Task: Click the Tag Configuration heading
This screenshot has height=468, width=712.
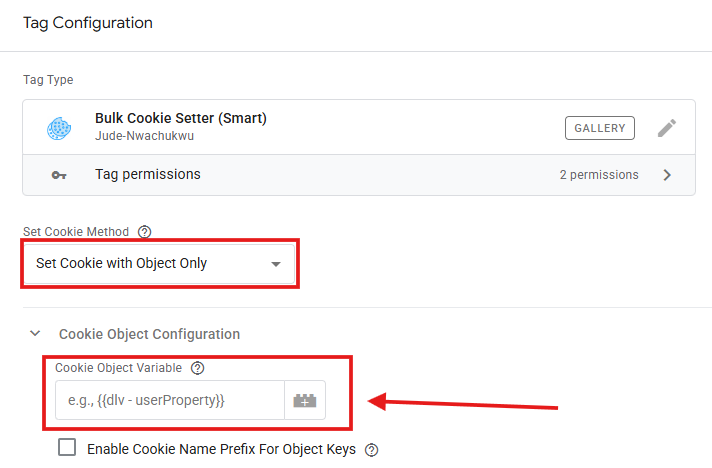Action: tap(88, 22)
